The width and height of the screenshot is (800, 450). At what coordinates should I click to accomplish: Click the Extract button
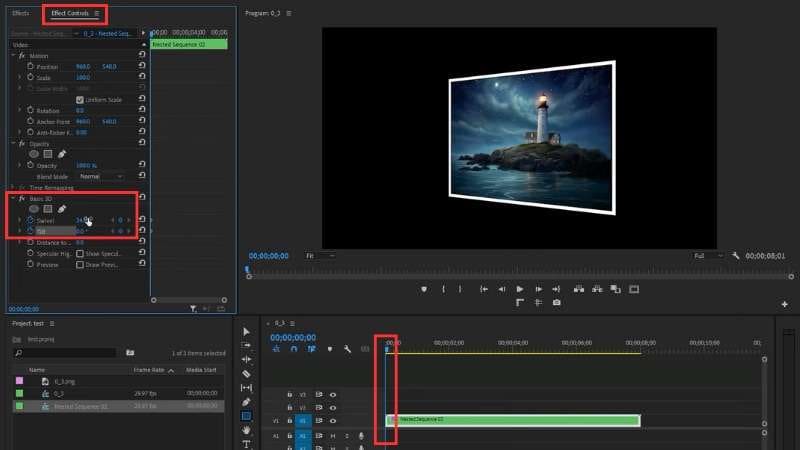597,289
